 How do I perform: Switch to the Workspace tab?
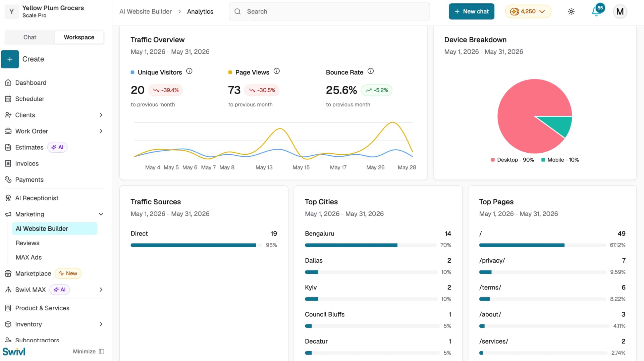point(79,37)
